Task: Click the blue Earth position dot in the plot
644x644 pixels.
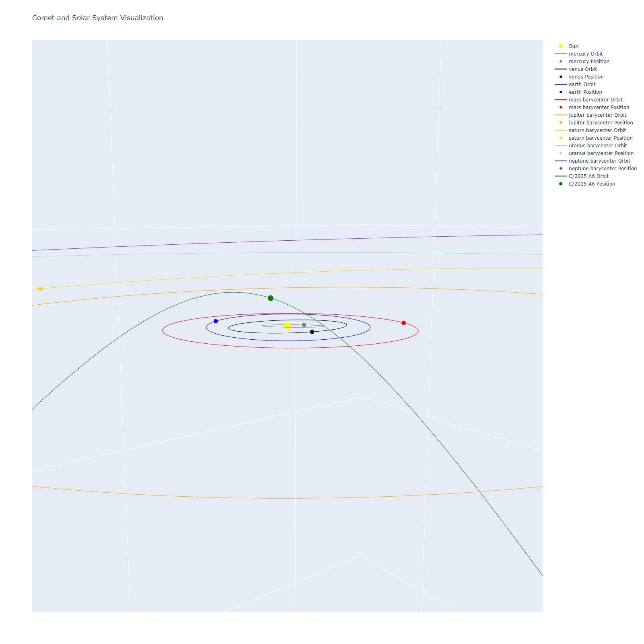Action: [x=216, y=321]
